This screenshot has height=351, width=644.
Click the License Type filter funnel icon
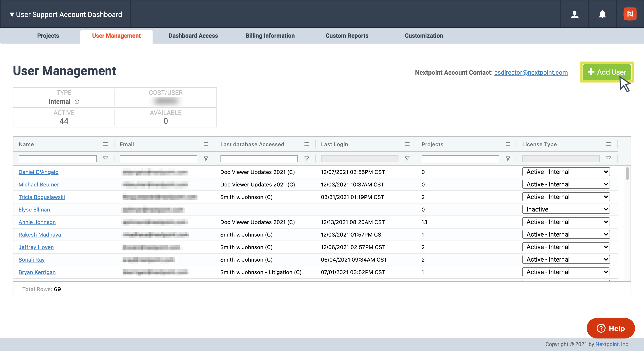pos(608,159)
